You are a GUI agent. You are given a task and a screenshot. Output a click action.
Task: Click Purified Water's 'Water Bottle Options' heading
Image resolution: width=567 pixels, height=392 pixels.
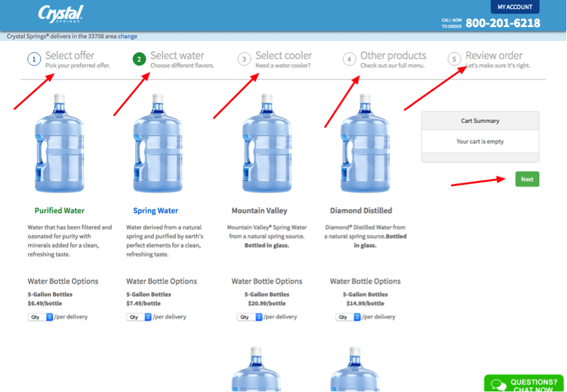coord(63,281)
